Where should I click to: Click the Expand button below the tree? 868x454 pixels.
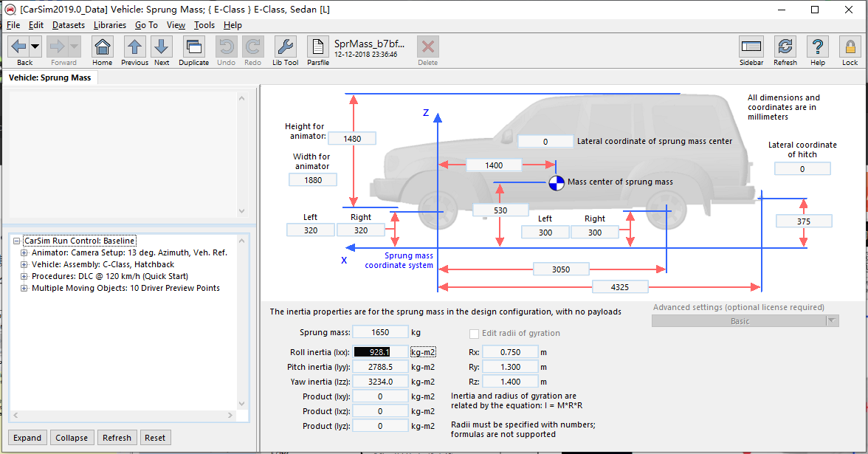(27, 437)
